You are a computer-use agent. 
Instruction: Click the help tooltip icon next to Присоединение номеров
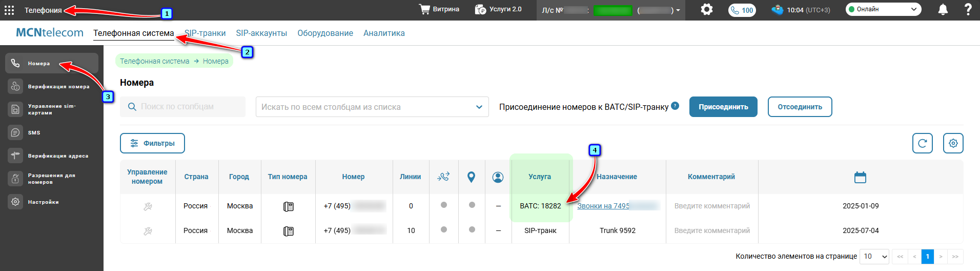pyautogui.click(x=675, y=106)
